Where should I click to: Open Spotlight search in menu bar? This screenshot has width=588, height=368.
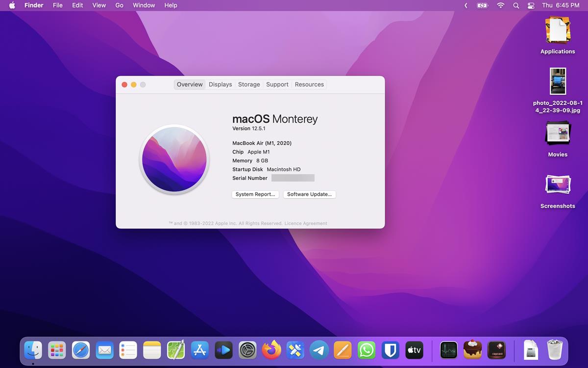coord(516,5)
